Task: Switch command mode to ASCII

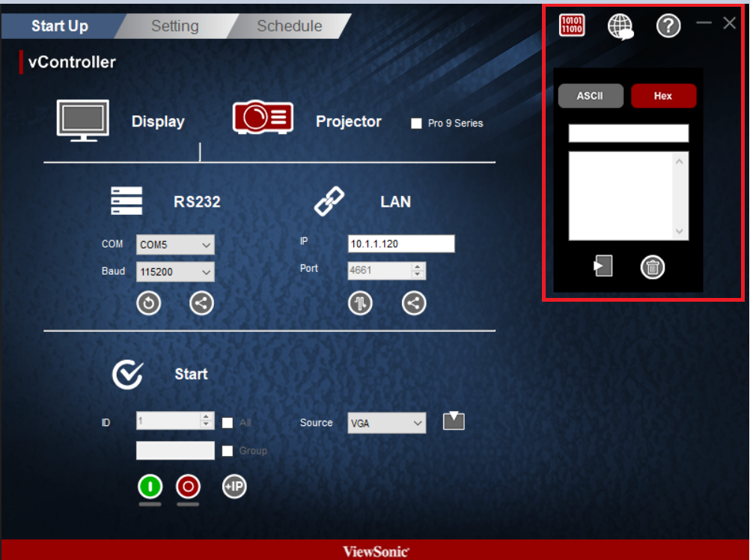Action: click(591, 96)
